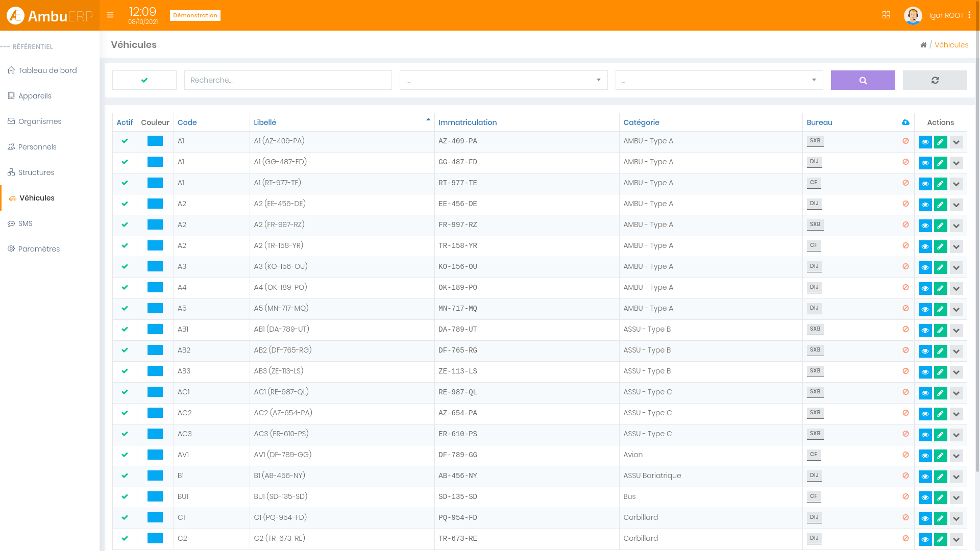Click the purple search magnifier button
This screenshot has height=551, width=980.
(863, 80)
